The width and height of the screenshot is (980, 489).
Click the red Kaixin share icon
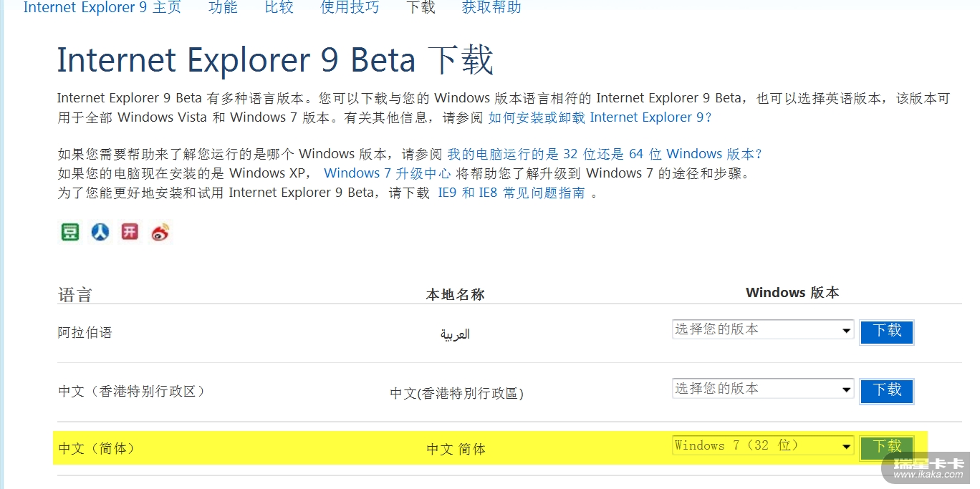[130, 232]
